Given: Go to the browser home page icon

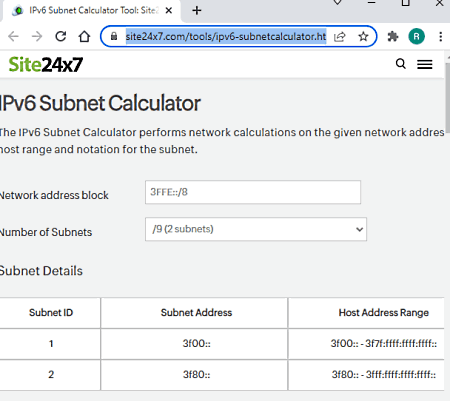Looking at the screenshot, I should 84,36.
